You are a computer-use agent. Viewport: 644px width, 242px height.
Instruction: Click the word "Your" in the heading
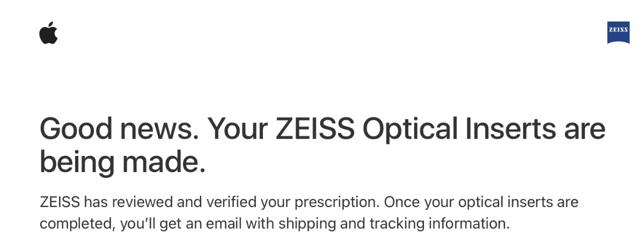coord(238,130)
